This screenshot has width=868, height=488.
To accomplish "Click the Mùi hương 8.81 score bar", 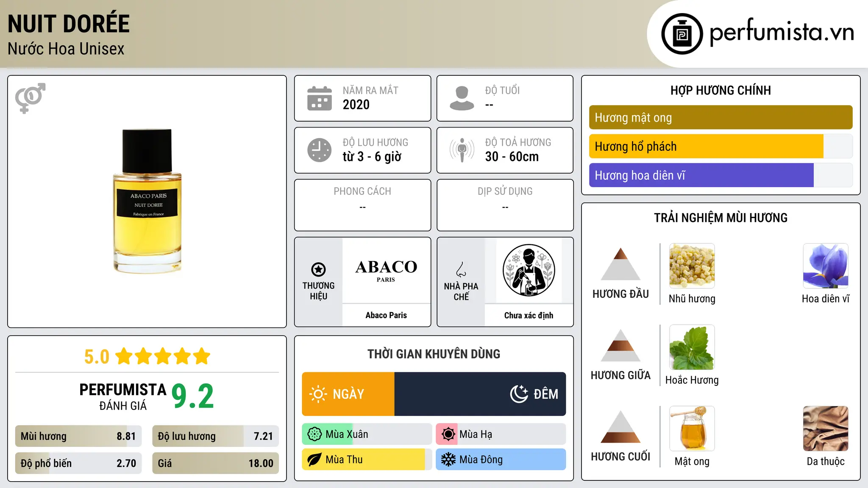I will 78,436.
